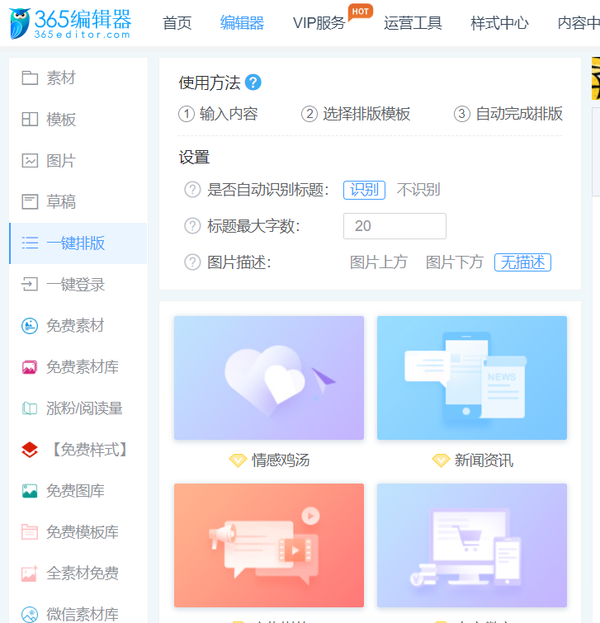Click the 一键登录 login arrow icon
Viewport: 600px width, 623px height.
[x=30, y=284]
